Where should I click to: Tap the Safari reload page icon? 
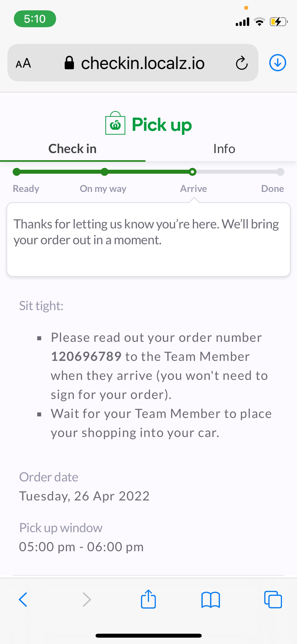(x=242, y=63)
